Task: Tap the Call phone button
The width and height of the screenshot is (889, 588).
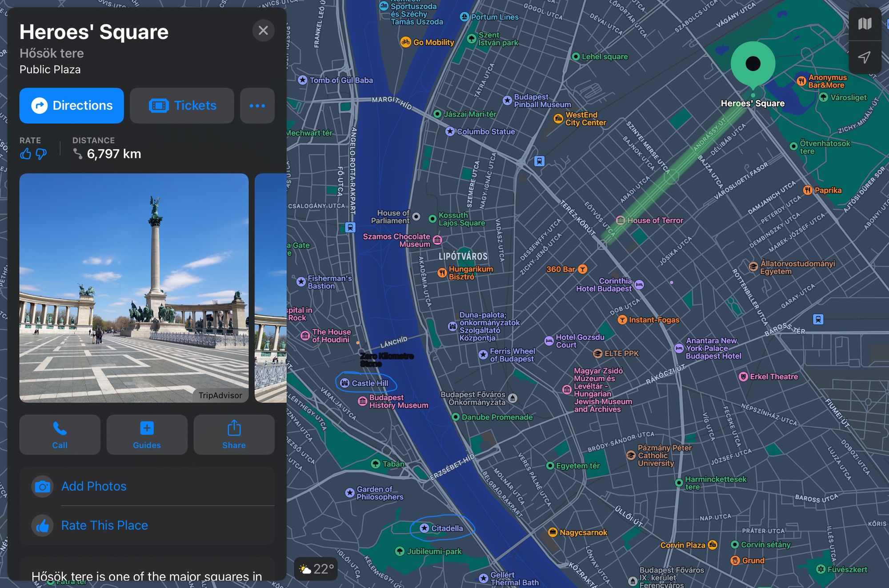Action: point(60,435)
